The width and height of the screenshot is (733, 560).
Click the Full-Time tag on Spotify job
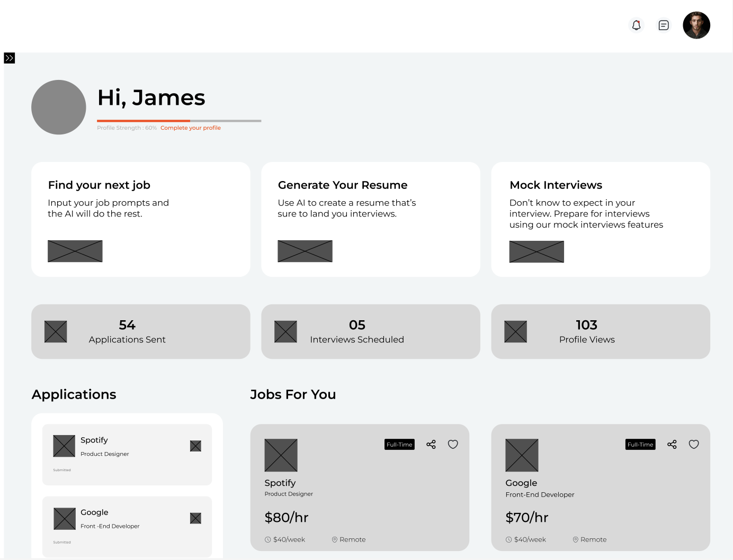tap(399, 445)
